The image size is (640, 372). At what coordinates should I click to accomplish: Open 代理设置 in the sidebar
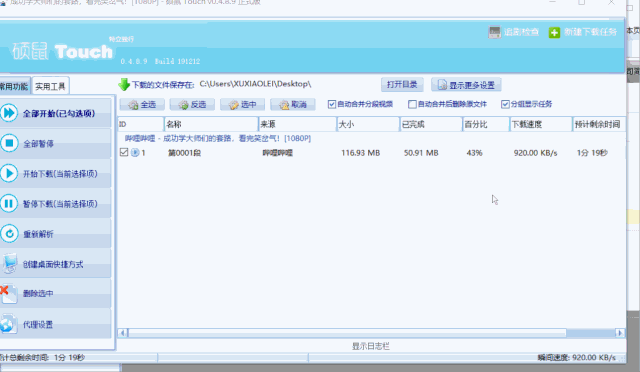point(56,324)
